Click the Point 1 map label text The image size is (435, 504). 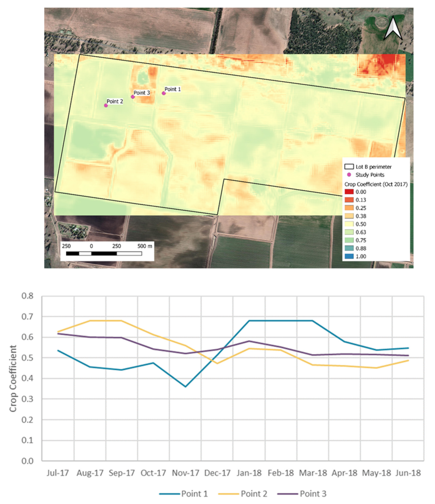click(173, 89)
